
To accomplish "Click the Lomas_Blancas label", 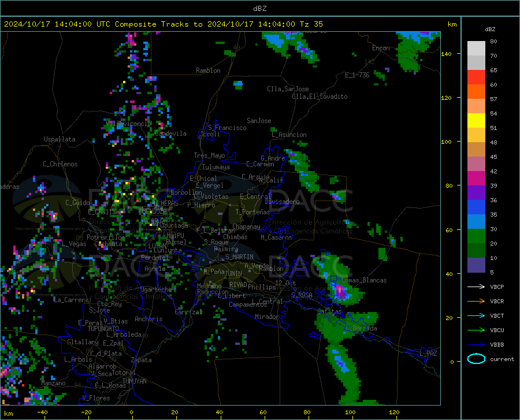I will [364, 280].
